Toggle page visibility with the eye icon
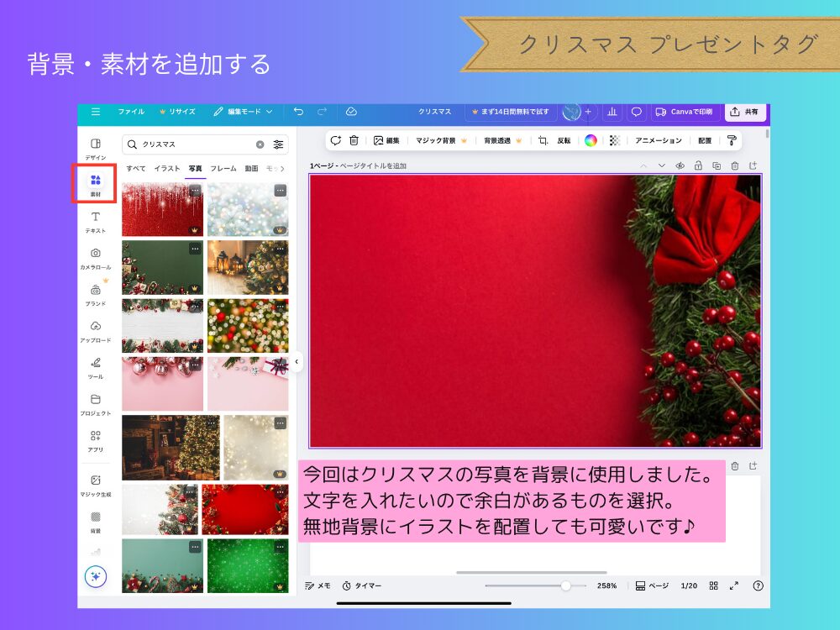The image size is (840, 630). [x=679, y=165]
